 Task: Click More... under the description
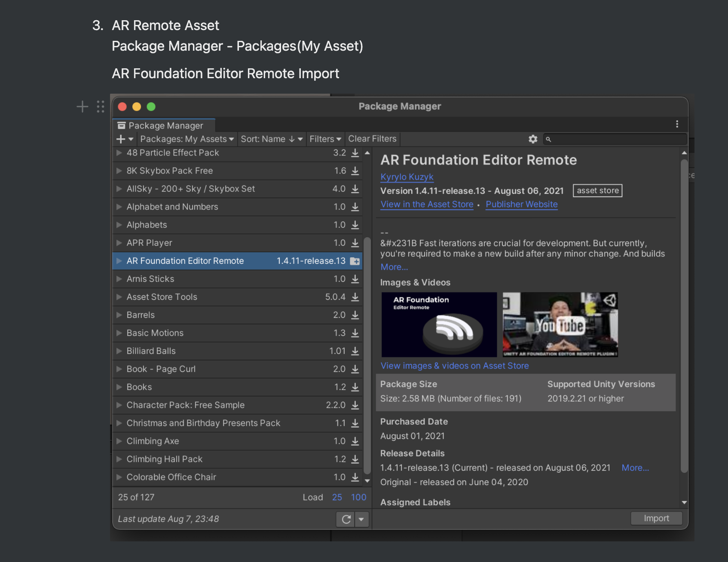coord(394,267)
